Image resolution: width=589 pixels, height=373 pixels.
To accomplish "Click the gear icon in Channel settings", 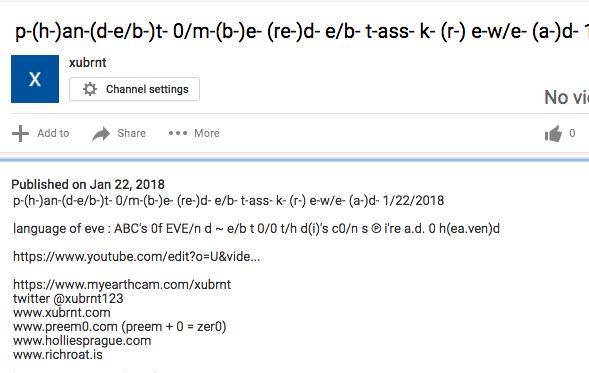I will 90,89.
